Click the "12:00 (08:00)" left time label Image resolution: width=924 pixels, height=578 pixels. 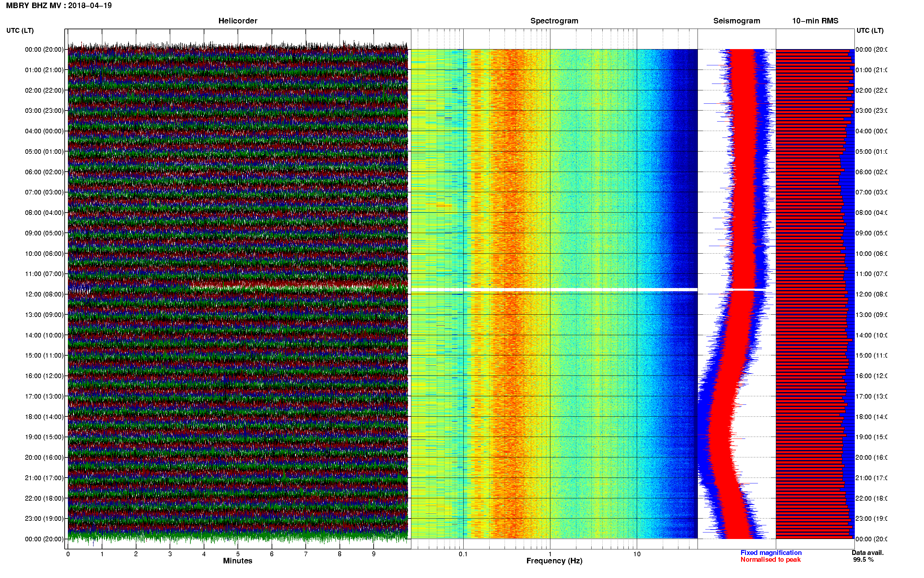44,294
